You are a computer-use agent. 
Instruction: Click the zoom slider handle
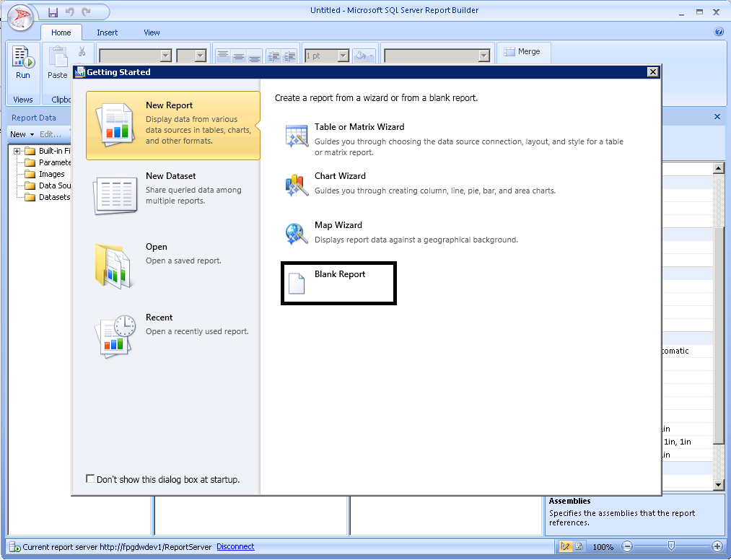(671, 547)
